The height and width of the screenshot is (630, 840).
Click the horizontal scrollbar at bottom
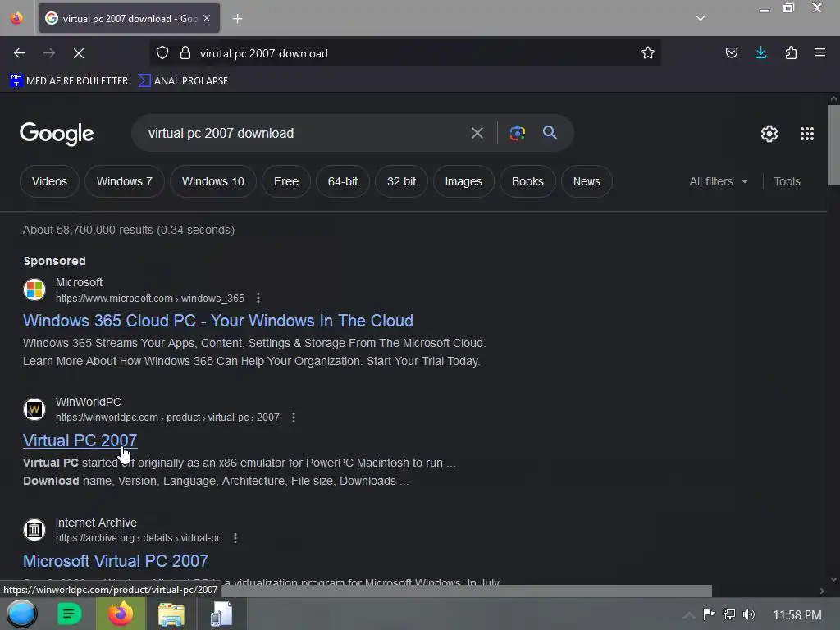pyautogui.click(x=466, y=591)
